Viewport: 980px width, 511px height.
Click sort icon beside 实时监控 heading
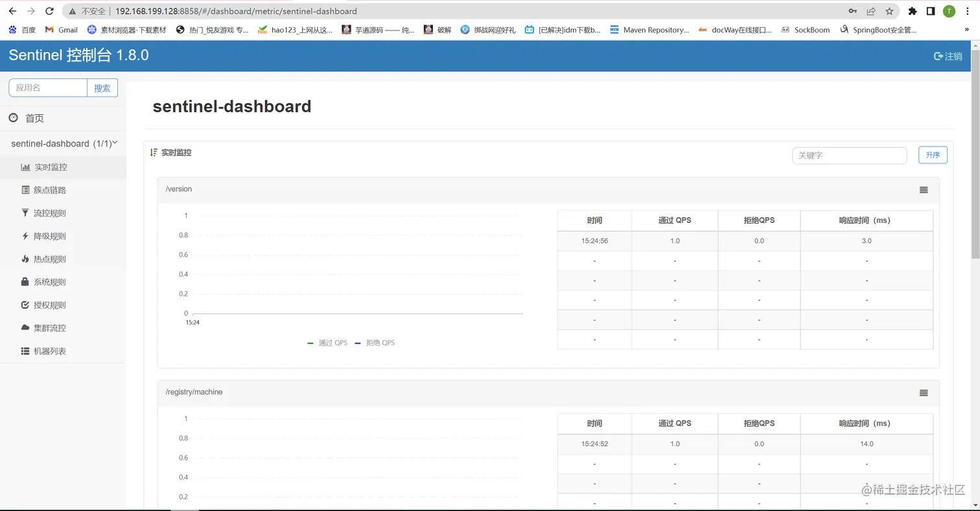click(x=154, y=152)
